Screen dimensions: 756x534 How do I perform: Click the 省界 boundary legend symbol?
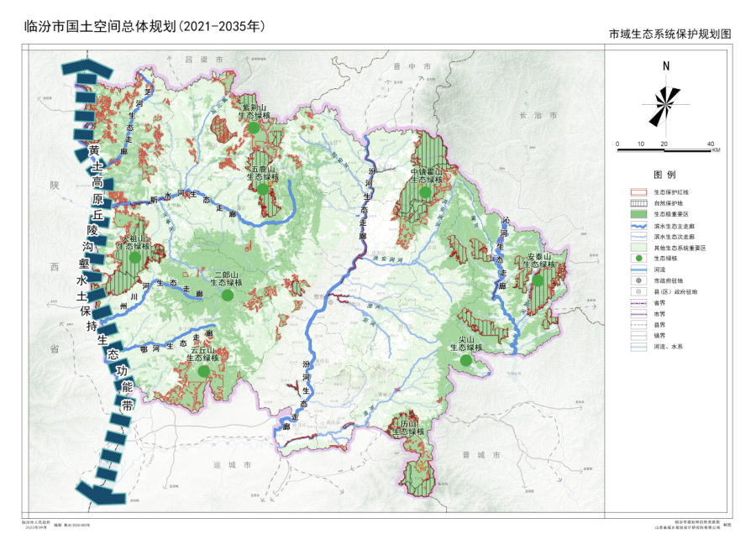coord(639,302)
